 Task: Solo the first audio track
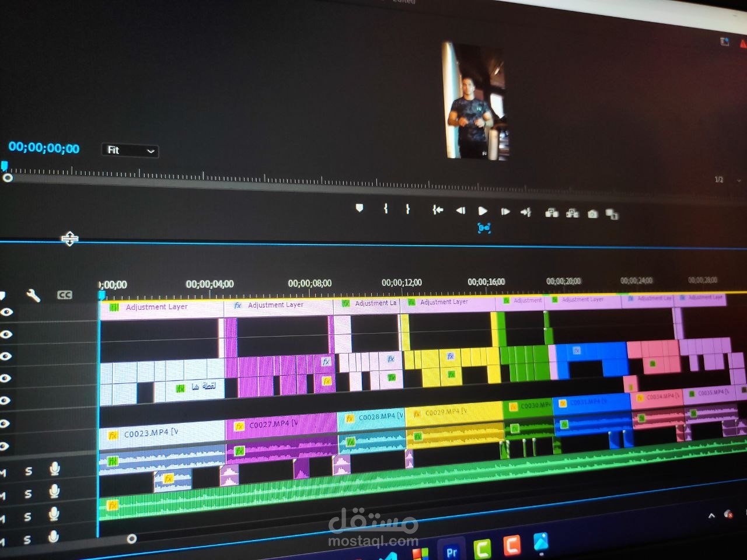coord(29,471)
